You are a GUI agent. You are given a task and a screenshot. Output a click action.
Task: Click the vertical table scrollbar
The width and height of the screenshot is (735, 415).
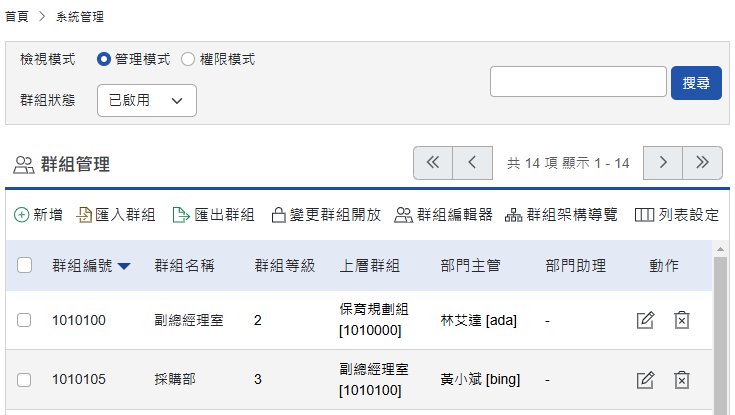click(720, 330)
